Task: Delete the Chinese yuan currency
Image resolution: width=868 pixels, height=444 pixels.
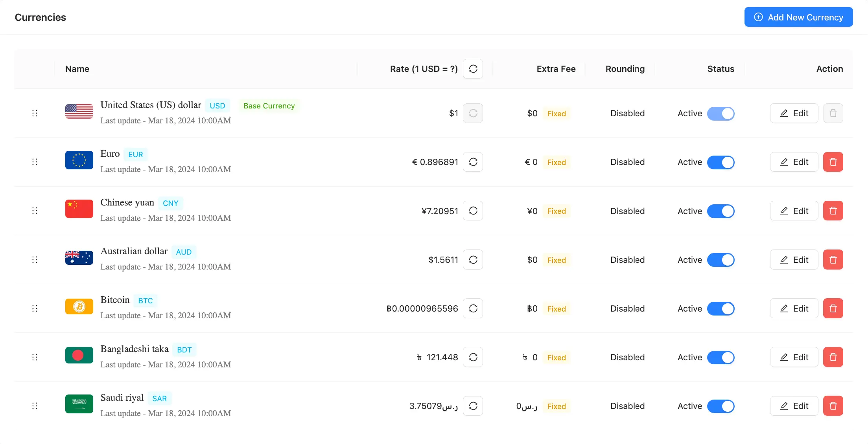Action: (833, 211)
